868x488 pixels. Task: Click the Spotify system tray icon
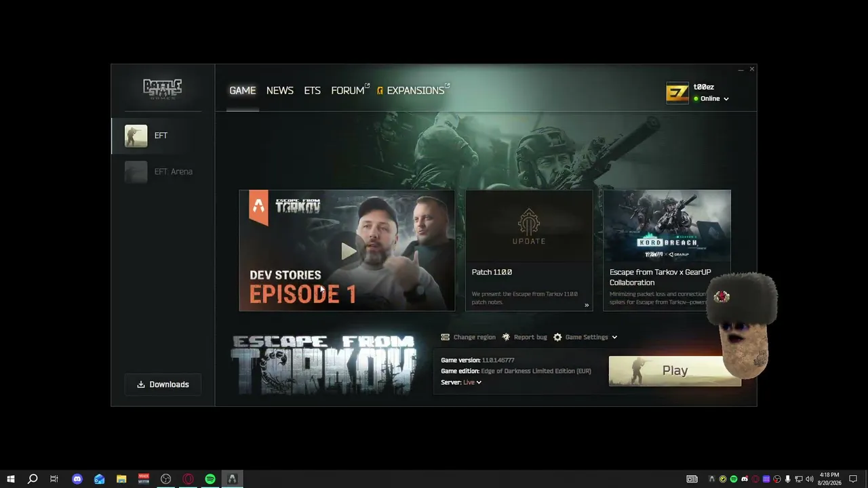(x=733, y=479)
